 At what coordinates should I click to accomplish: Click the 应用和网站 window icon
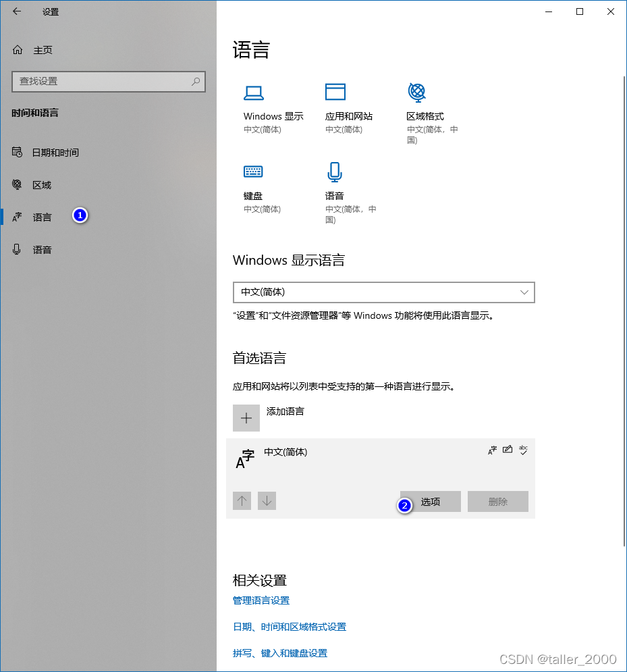coord(335,92)
